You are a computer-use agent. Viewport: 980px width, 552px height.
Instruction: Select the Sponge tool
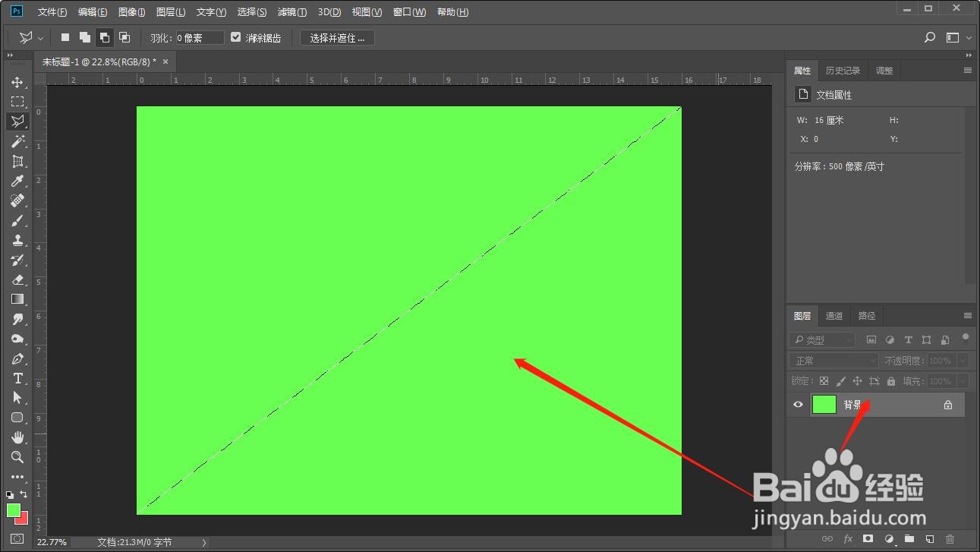[x=17, y=339]
